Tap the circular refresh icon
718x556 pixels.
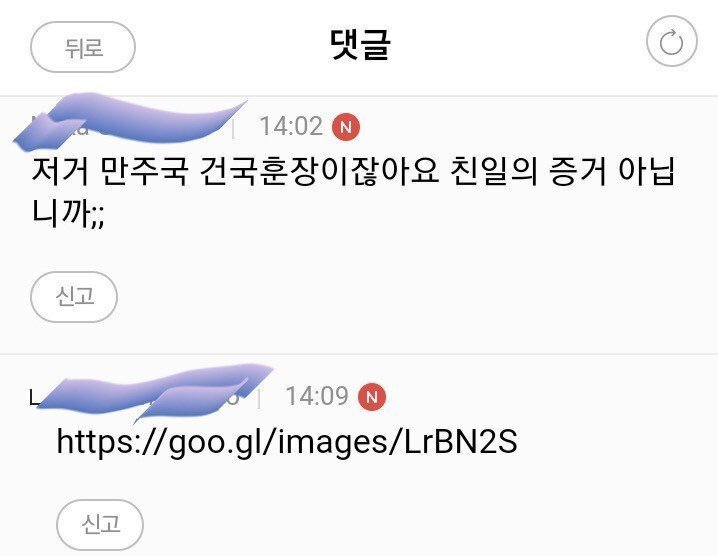tap(671, 42)
